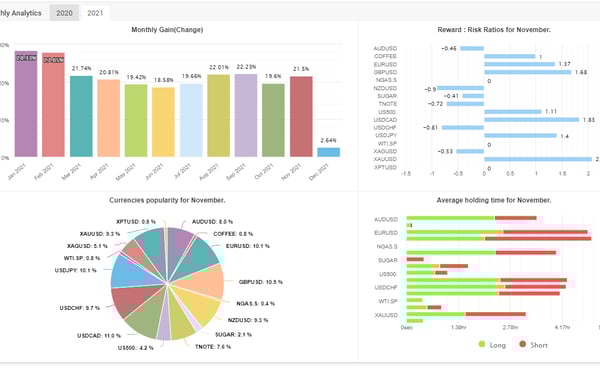Click the GBPUSD 1.68 risk ratio bar
600x368 pixels.
[528, 72]
